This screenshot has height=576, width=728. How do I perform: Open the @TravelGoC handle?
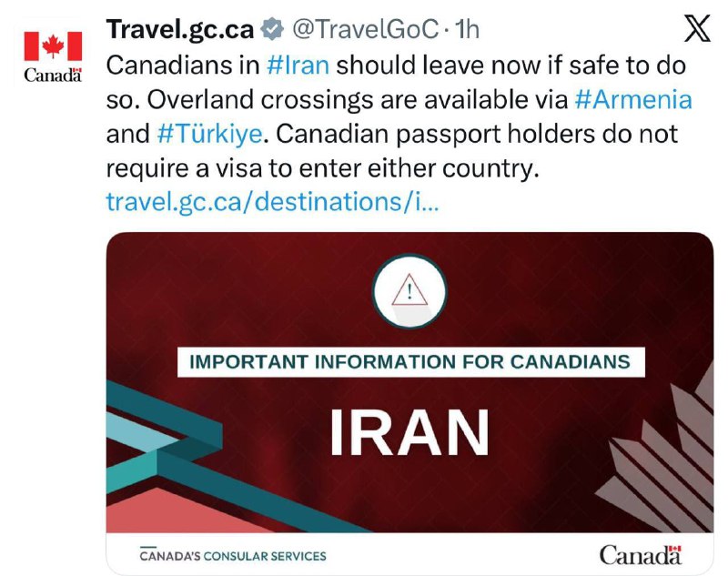[x=365, y=30]
